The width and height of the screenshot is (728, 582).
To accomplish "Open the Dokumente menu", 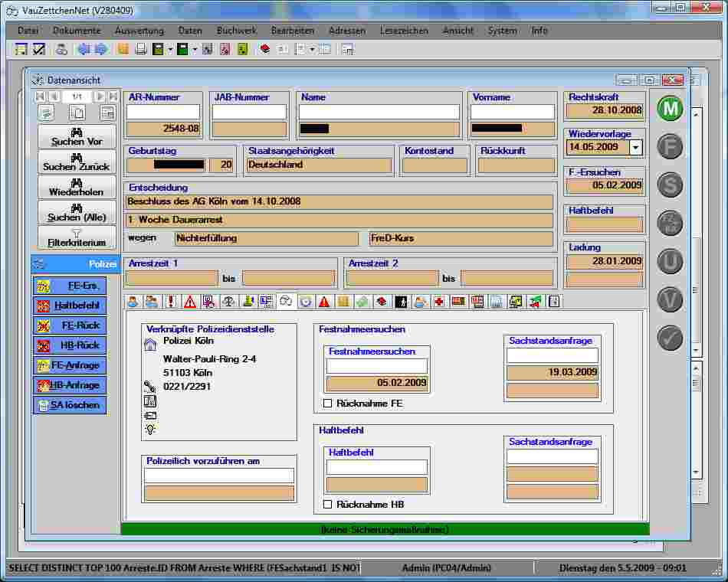I will 77,31.
